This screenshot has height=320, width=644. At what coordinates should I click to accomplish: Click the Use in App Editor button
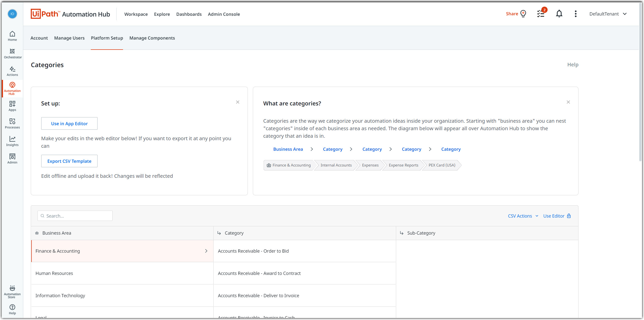(x=69, y=123)
